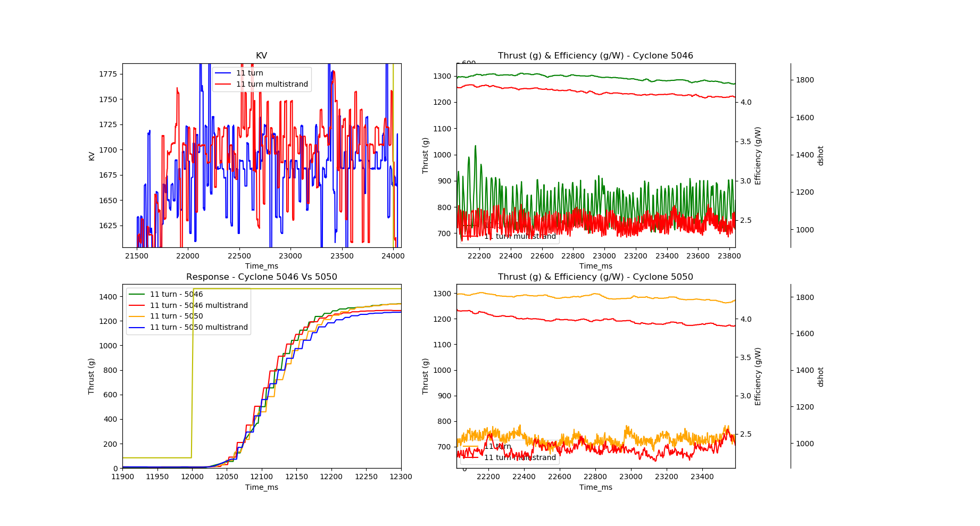
Task: Click the "4.0" efficiency tick of Cyclone 5050 plot
Action: click(x=746, y=319)
